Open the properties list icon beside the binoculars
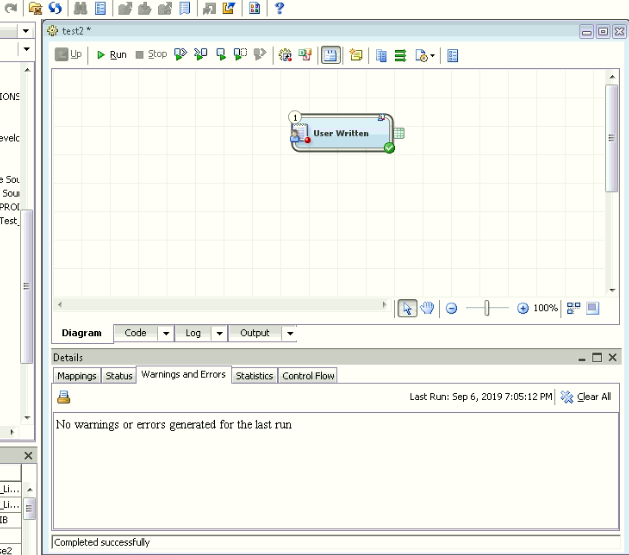 (x=100, y=8)
